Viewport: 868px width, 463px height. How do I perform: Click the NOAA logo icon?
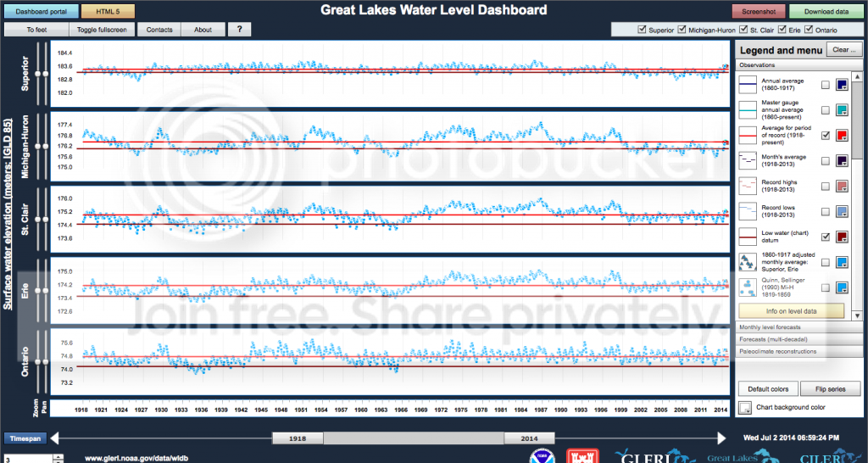pyautogui.click(x=542, y=456)
